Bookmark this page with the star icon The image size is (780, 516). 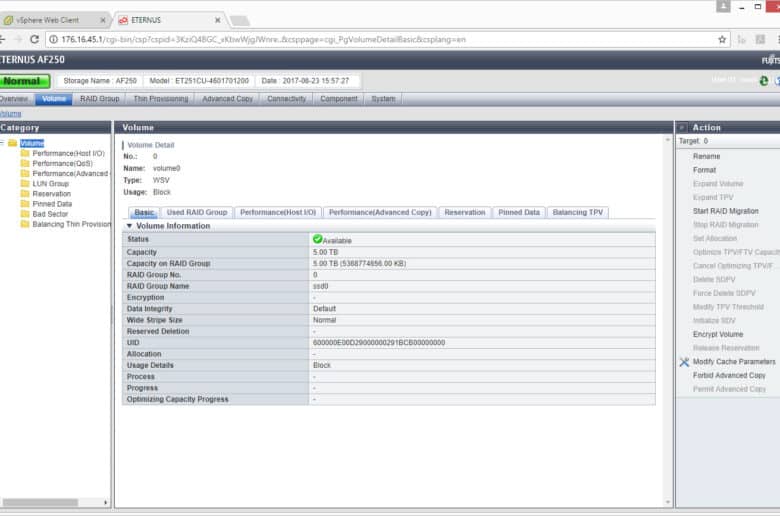722,39
